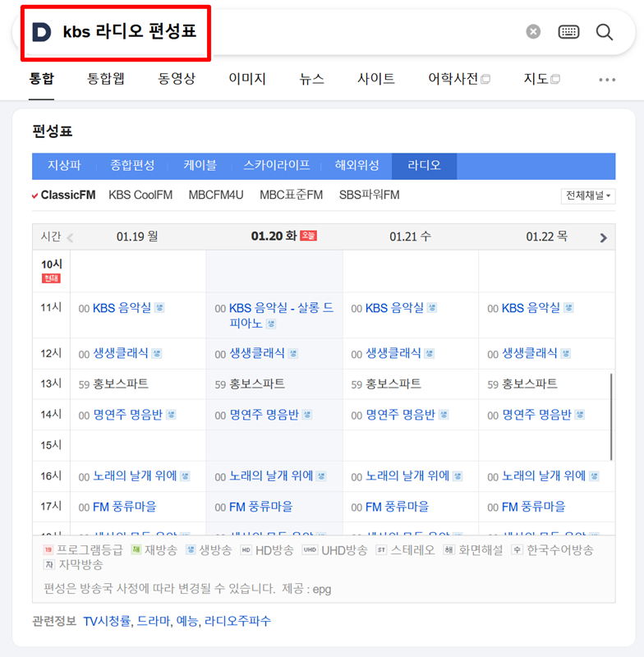Screen dimensions: 644x657
Task: Open KBS 음악실 - 살롱 드 피아노 program
Action: (x=281, y=315)
